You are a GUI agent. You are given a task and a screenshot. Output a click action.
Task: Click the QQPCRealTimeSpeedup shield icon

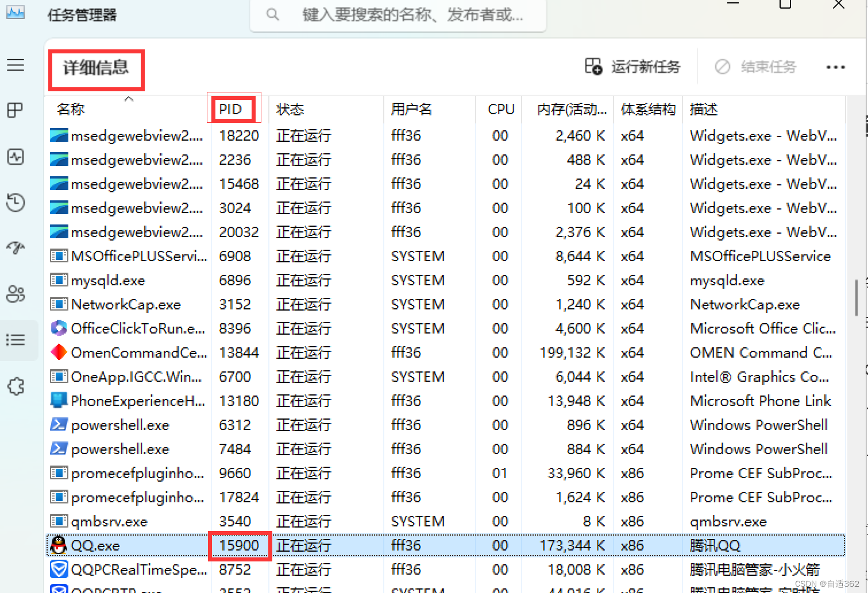point(59,569)
